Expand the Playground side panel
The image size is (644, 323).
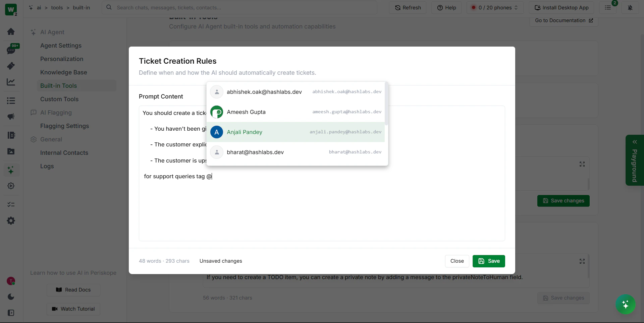click(635, 160)
